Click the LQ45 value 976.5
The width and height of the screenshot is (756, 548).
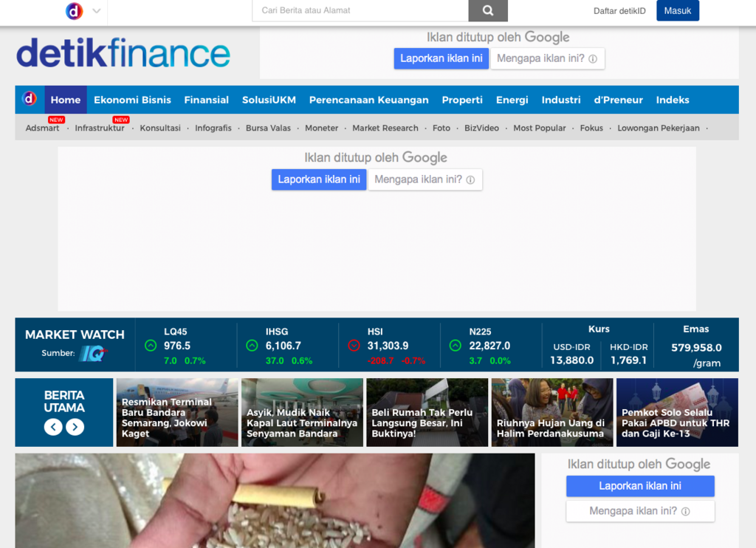tap(177, 346)
